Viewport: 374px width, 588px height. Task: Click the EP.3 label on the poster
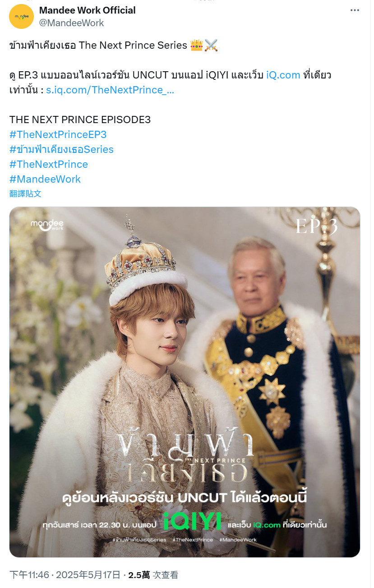(317, 226)
